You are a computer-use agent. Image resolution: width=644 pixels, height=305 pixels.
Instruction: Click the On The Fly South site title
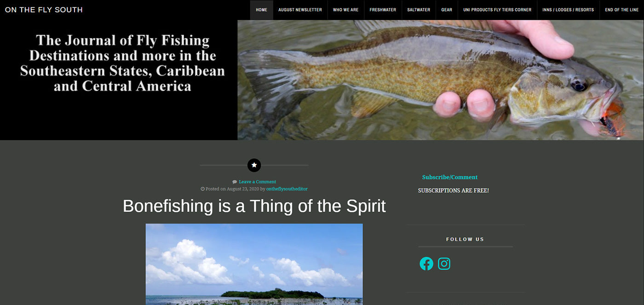pos(44,10)
